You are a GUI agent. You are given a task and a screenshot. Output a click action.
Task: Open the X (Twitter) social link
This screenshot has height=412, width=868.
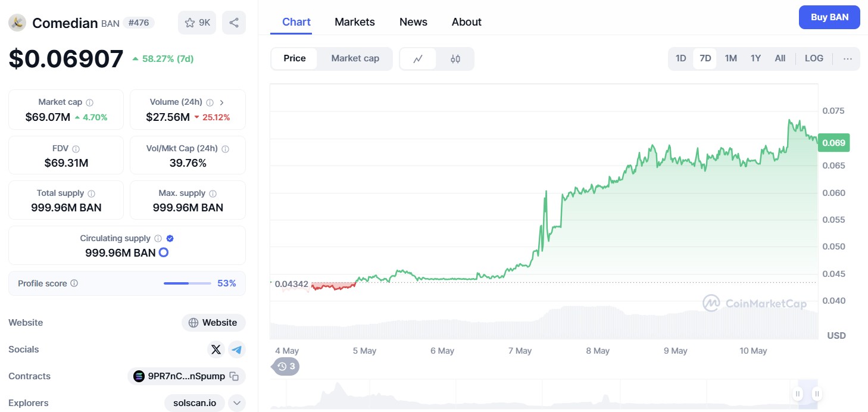point(216,349)
